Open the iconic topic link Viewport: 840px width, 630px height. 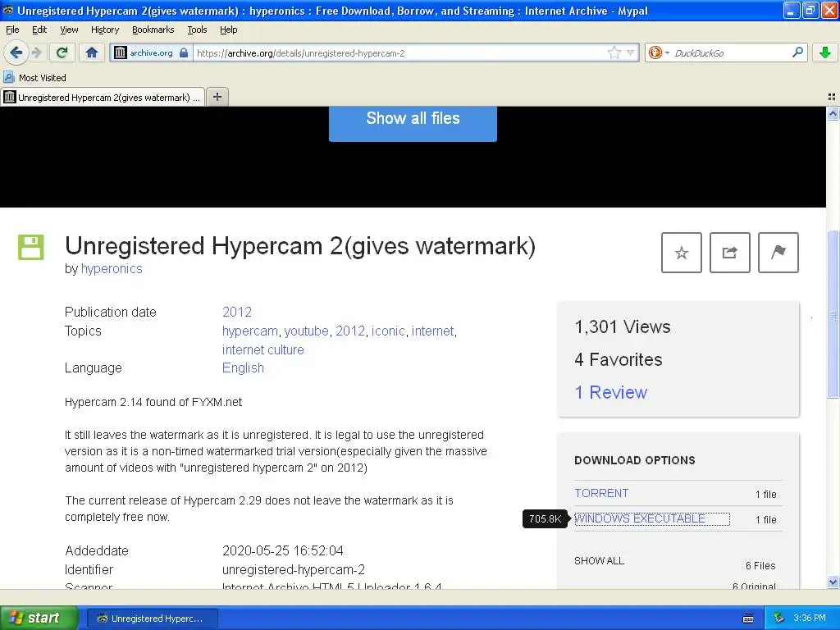388,331
